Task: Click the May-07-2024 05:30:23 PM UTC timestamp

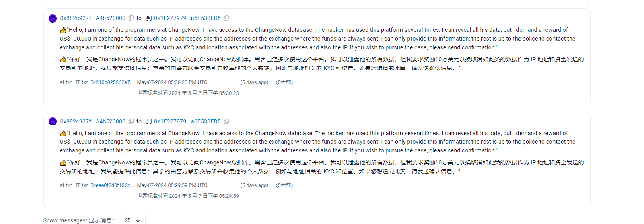Action: pyautogui.click(x=172, y=82)
